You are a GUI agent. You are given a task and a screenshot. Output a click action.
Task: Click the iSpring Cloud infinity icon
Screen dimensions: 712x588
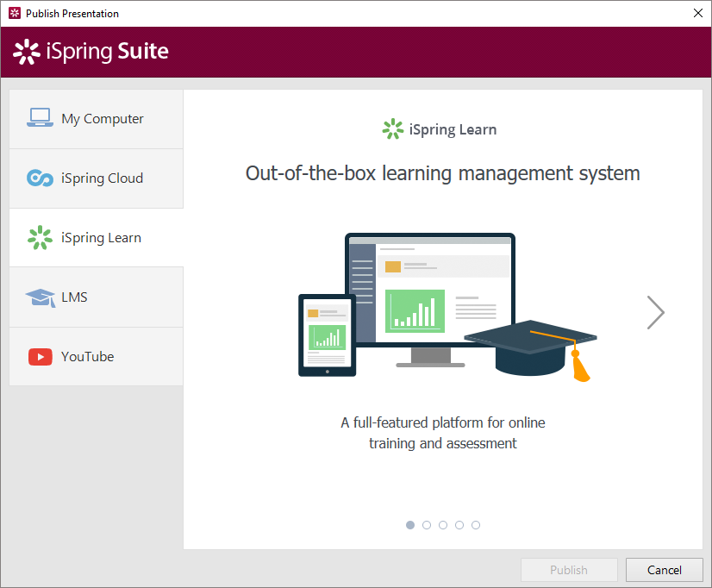pos(40,178)
